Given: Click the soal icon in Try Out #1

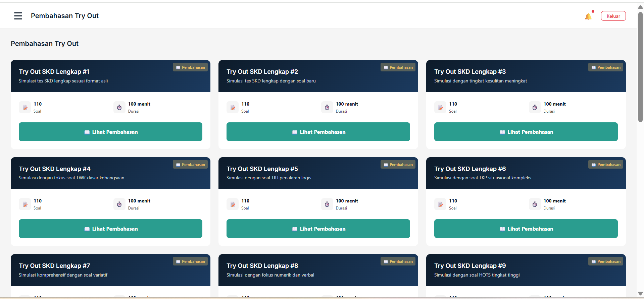Looking at the screenshot, I should 25,107.
